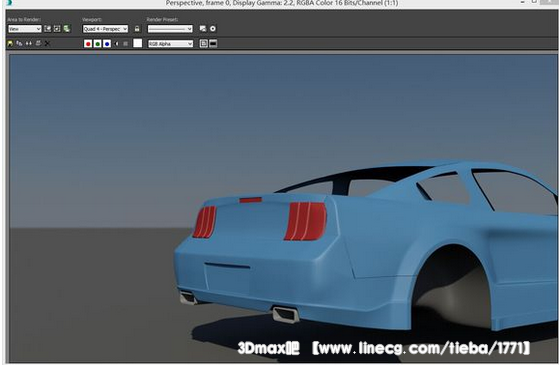This screenshot has height=365, width=559.
Task: Click the Print Image icon
Action: tap(38, 43)
